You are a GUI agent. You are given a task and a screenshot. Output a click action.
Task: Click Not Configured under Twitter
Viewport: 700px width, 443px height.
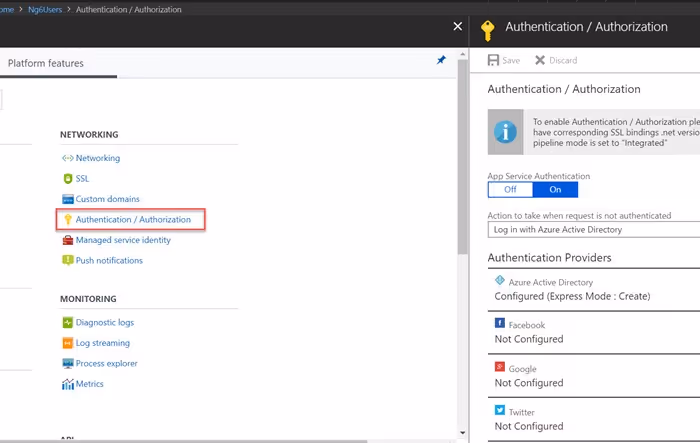pos(529,426)
